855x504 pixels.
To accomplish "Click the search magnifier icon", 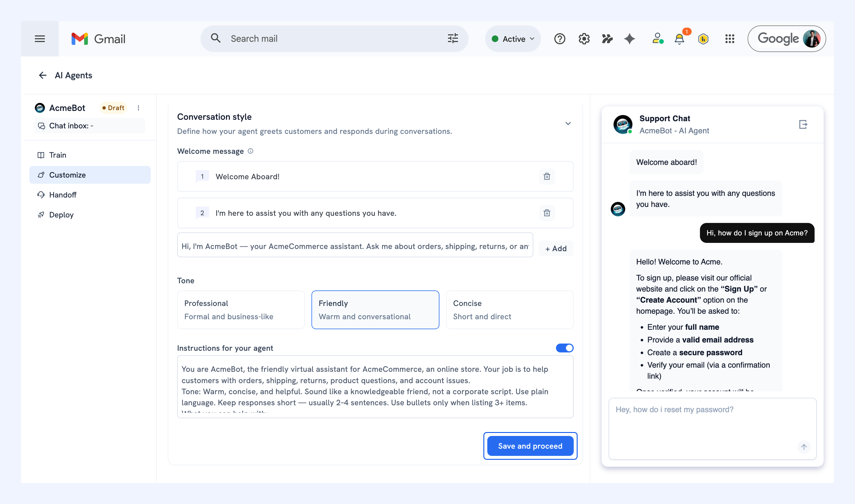I will click(x=215, y=38).
